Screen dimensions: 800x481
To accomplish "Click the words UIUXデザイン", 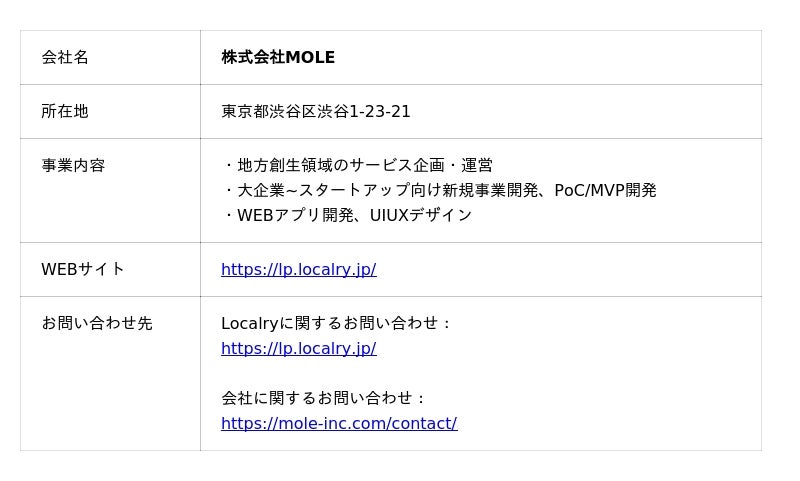I will (421, 215).
